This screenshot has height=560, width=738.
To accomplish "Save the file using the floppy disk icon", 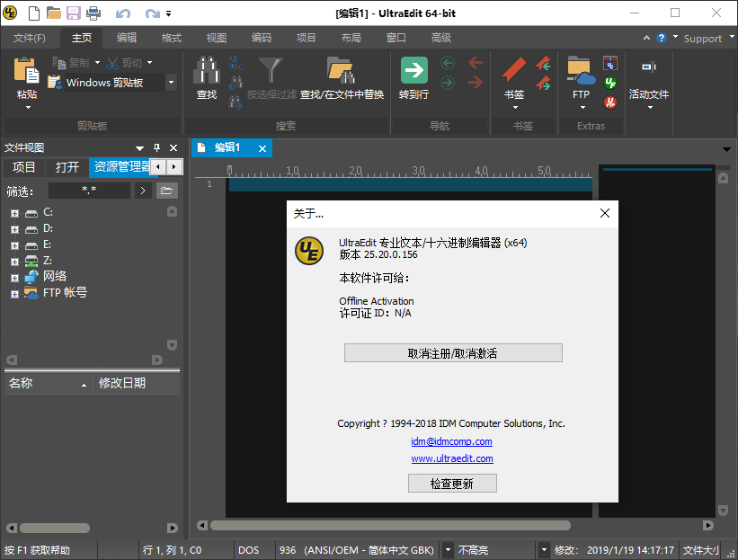I will pyautogui.click(x=74, y=13).
